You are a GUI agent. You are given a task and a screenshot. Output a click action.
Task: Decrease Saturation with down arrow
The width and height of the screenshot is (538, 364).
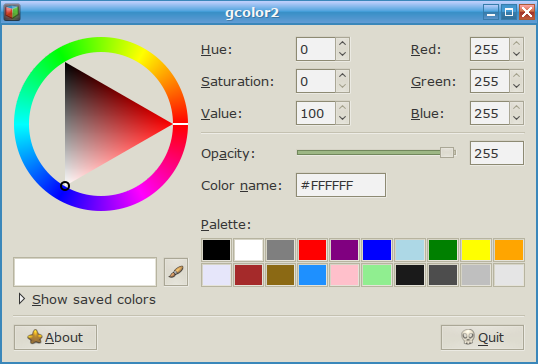pos(342,86)
